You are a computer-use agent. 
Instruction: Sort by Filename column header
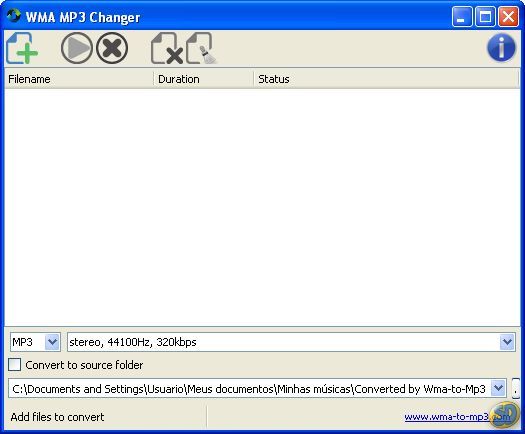[79, 79]
